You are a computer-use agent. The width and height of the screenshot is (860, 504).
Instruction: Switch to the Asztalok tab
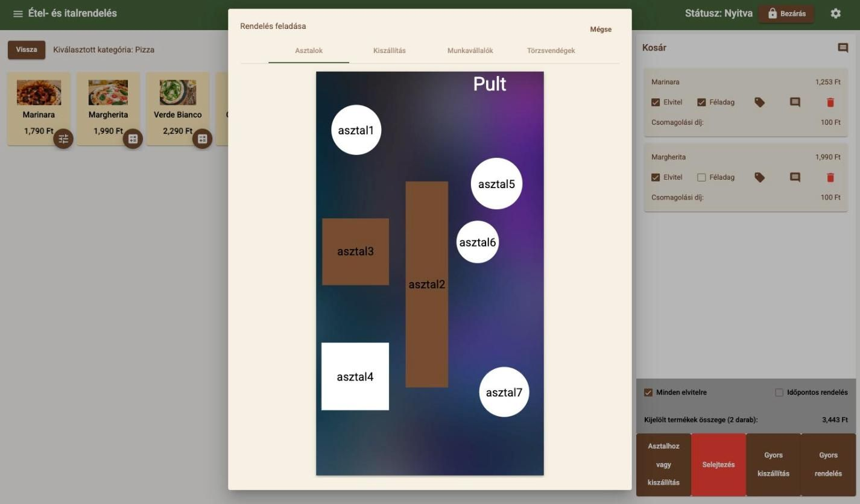(309, 51)
